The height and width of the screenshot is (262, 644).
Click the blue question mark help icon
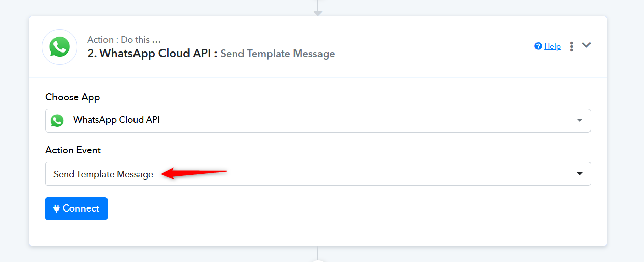pyautogui.click(x=538, y=46)
